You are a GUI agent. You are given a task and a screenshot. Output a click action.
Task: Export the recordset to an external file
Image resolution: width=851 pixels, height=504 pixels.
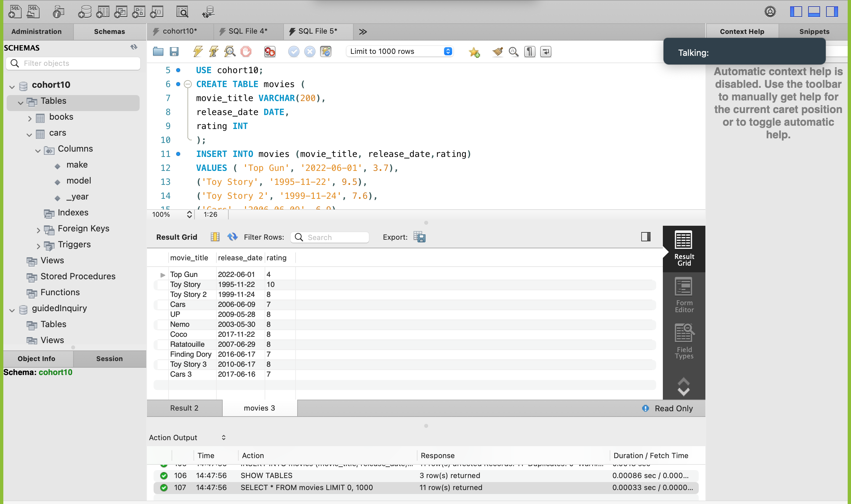point(420,237)
